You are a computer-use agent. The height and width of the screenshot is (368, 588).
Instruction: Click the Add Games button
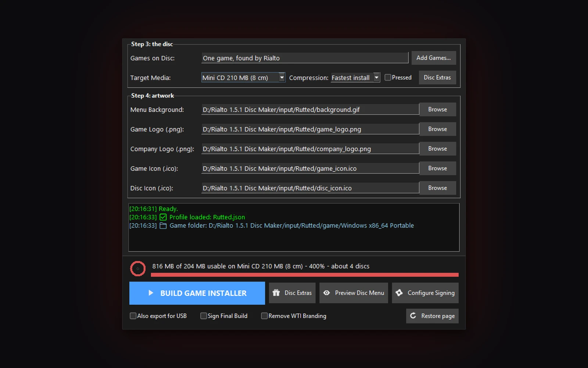point(434,58)
